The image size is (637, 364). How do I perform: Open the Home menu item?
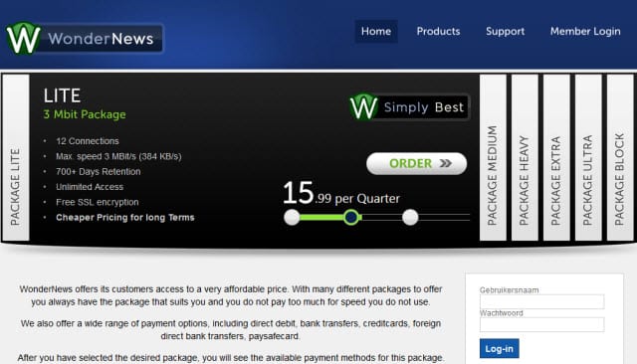(x=376, y=31)
